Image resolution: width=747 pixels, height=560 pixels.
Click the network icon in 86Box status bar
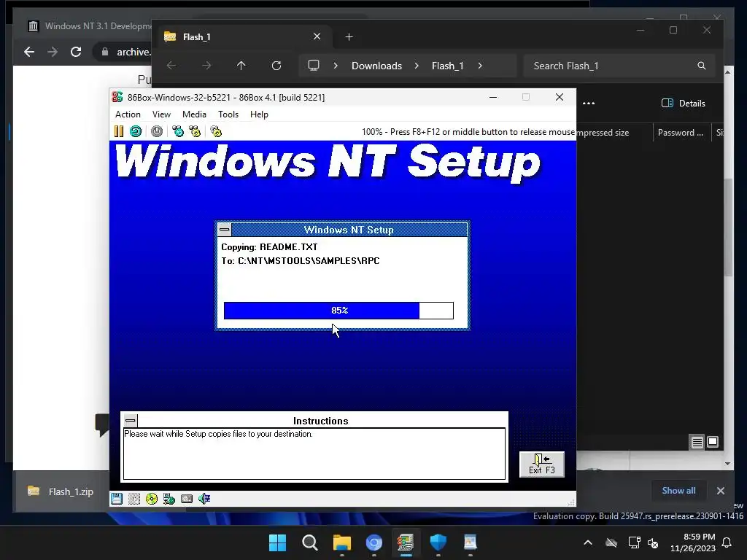point(169,499)
